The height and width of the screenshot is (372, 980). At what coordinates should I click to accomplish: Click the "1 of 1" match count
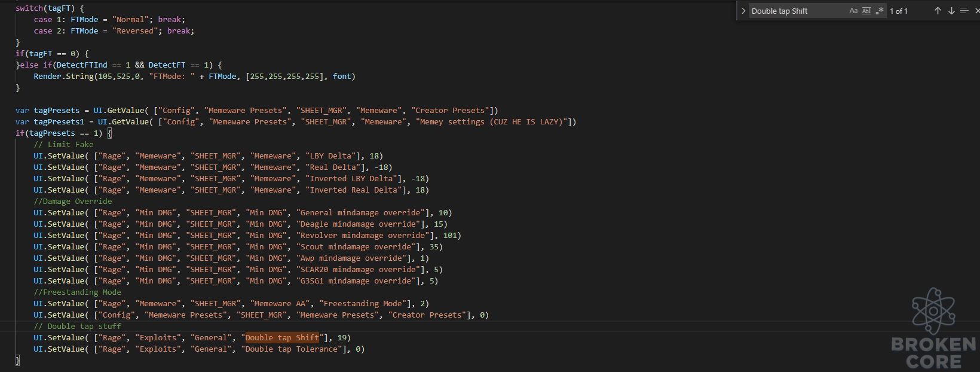tap(899, 11)
